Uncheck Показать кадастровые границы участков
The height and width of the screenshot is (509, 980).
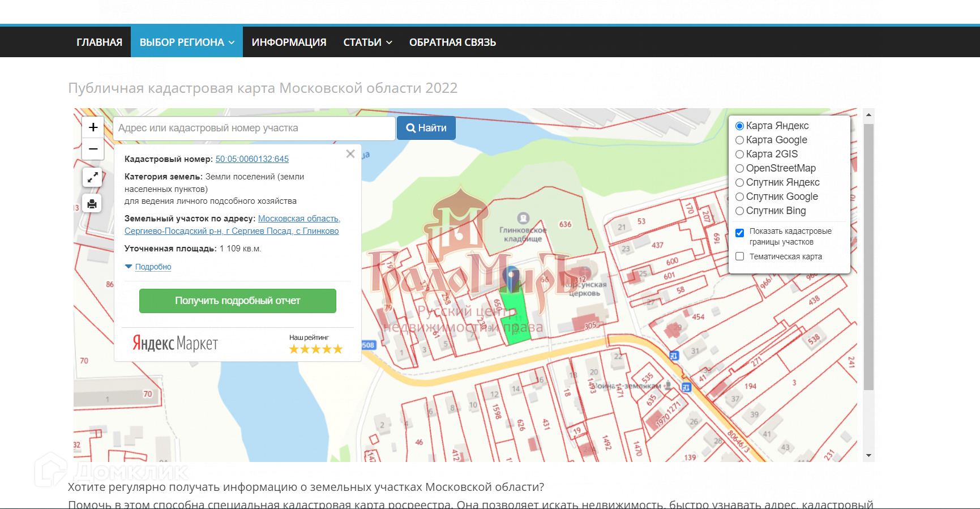pos(739,233)
